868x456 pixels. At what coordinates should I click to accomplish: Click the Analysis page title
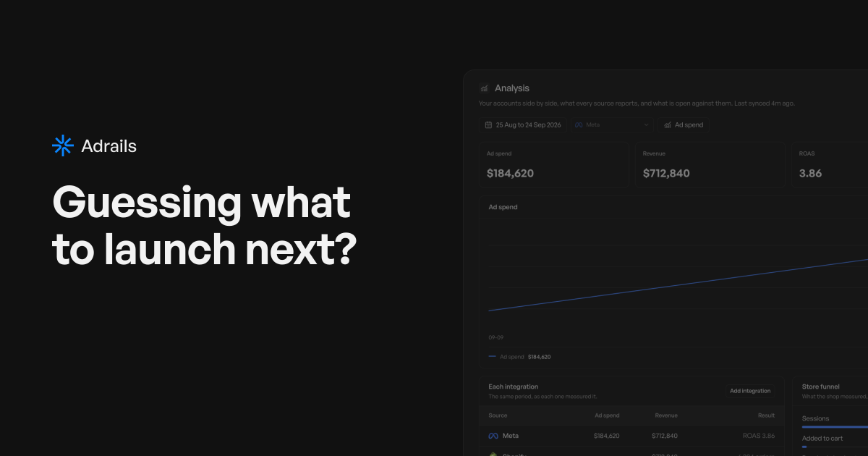tap(512, 88)
